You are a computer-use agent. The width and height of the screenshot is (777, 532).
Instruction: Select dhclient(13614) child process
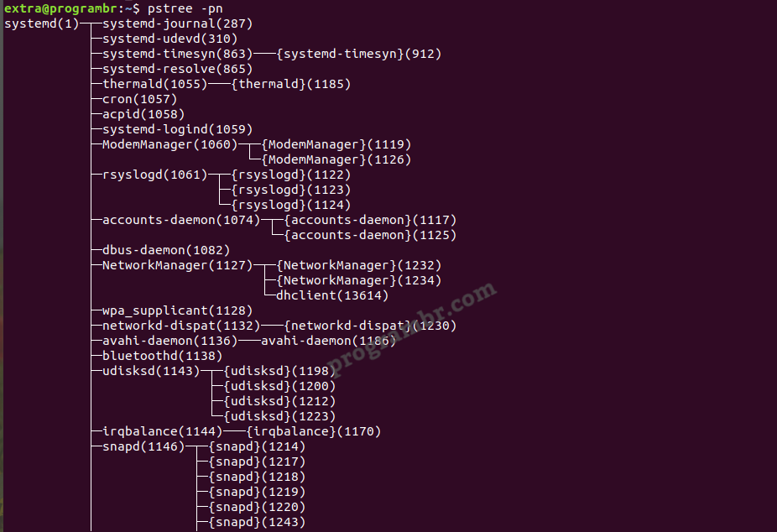(x=332, y=295)
